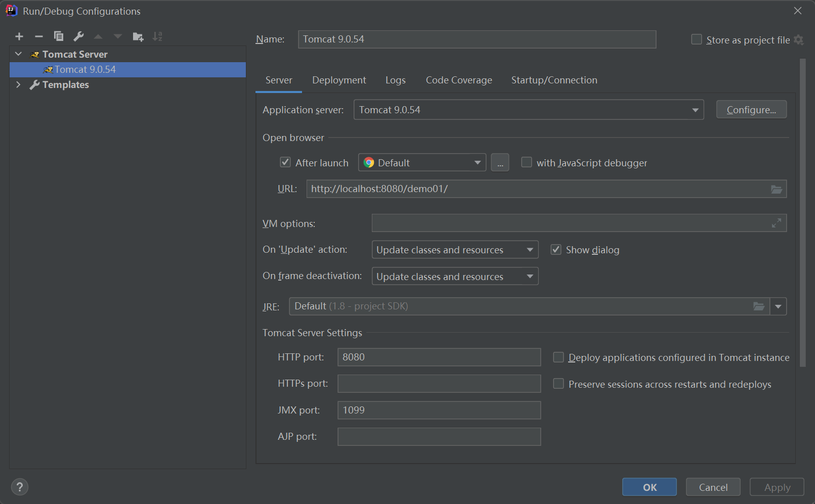Switch to the Code Coverage tab
The width and height of the screenshot is (815, 504).
pos(459,80)
